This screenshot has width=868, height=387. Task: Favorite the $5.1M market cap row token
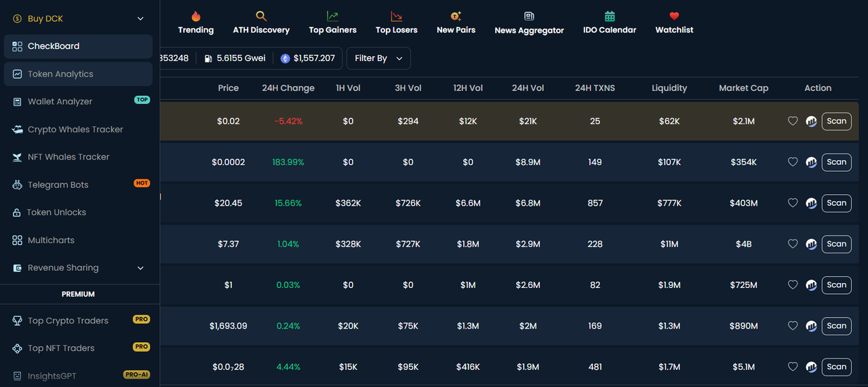[793, 367]
